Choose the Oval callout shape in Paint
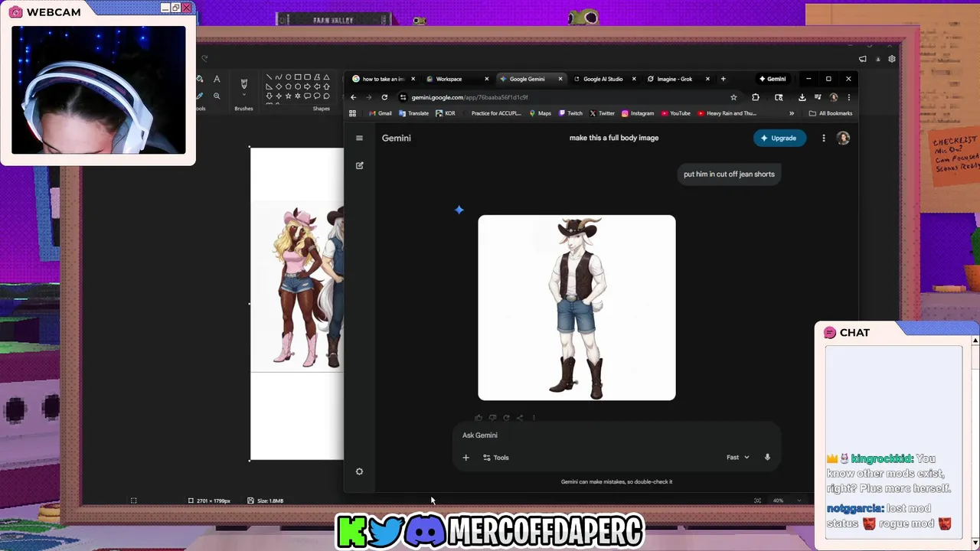Screen dimensions: 980x551 tap(317, 96)
